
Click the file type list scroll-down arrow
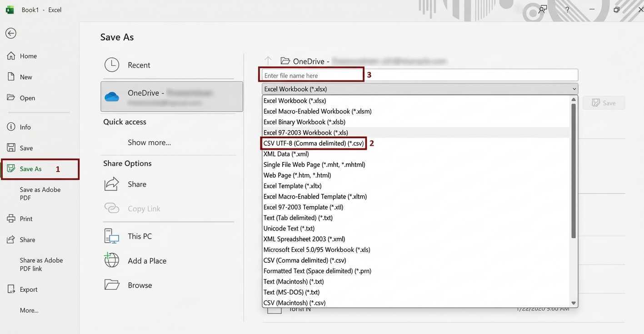[574, 303]
